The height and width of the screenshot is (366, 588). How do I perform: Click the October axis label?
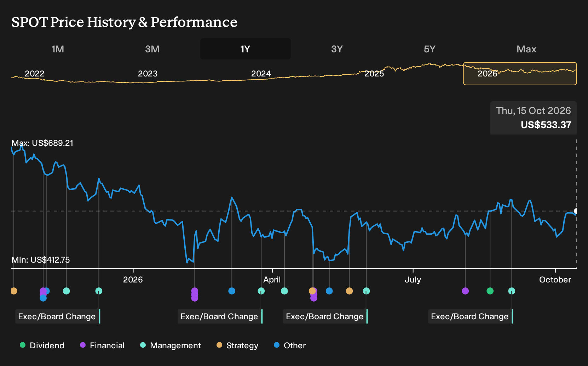coord(555,280)
